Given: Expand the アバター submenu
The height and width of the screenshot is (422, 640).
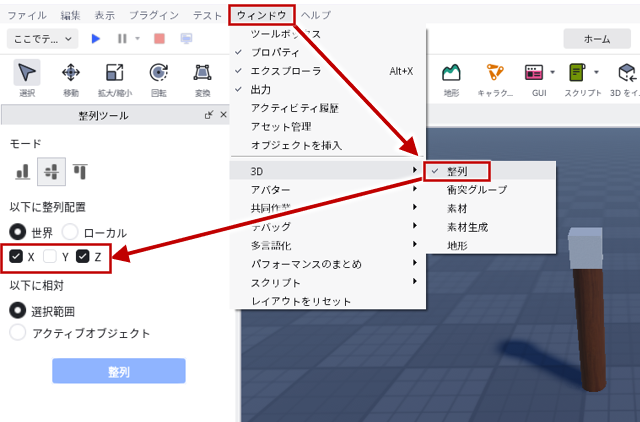Looking at the screenshot, I should 328,190.
